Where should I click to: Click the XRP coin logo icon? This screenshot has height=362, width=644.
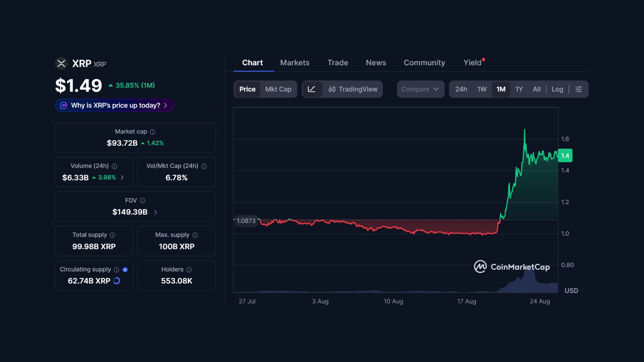pos(61,63)
